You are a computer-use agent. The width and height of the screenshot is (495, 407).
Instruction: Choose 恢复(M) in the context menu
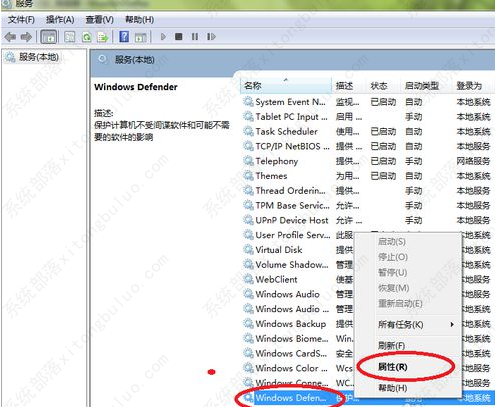pos(393,288)
